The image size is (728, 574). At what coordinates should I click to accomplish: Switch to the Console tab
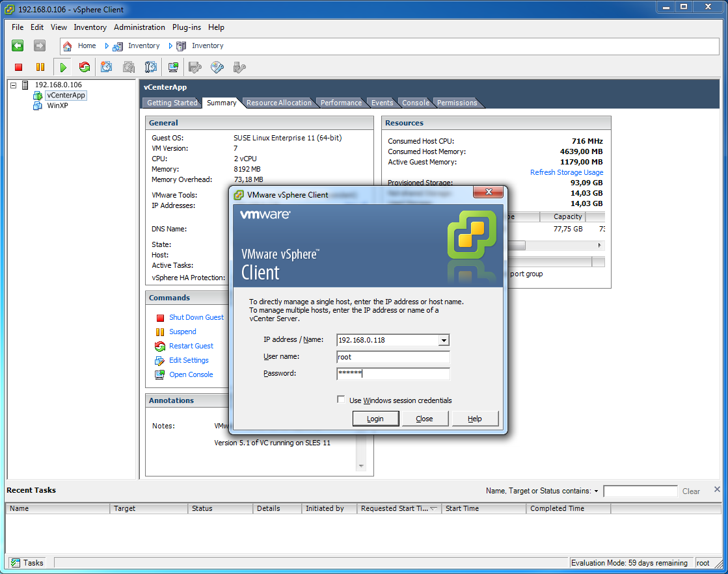pos(416,103)
